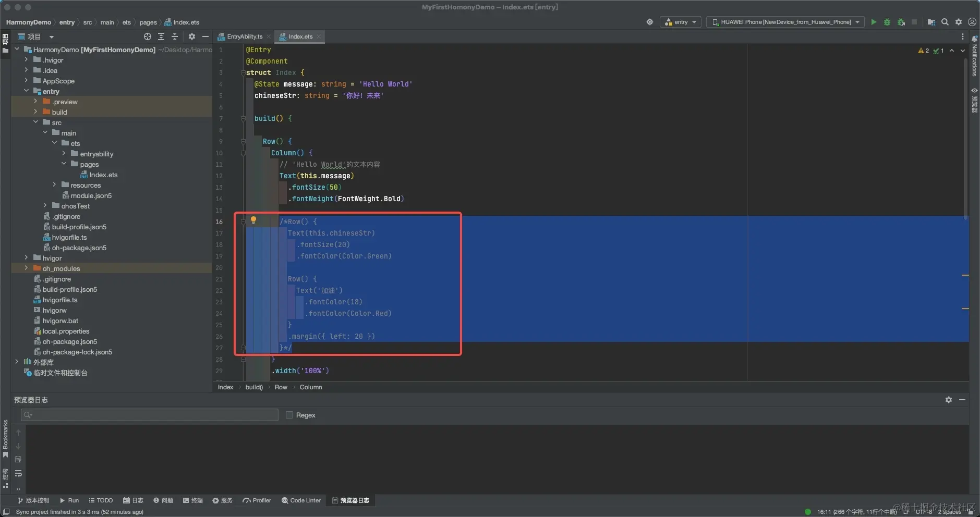980x517 pixels.
Task: Collapse all nodes in the project panel
Action: point(175,36)
